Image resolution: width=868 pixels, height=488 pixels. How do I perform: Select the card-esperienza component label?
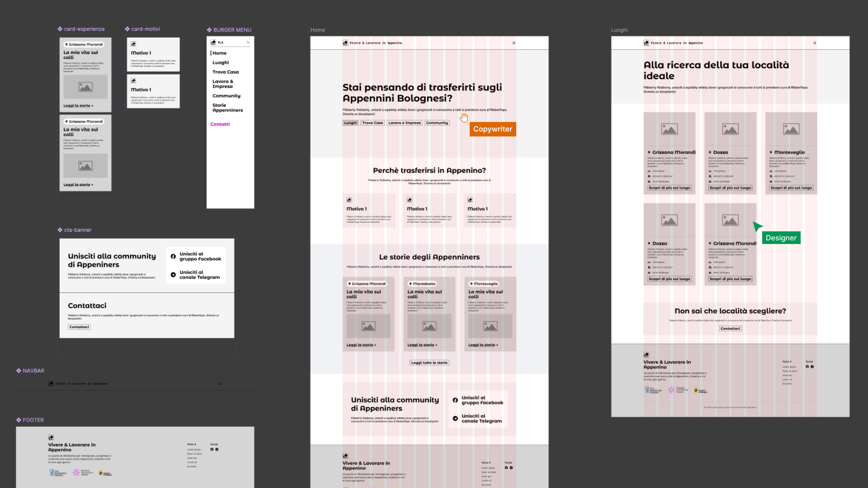(x=81, y=29)
